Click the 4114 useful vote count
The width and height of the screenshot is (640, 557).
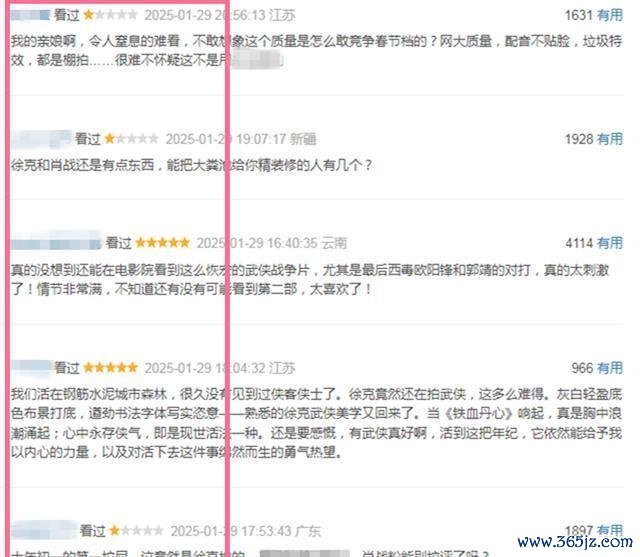pos(579,243)
